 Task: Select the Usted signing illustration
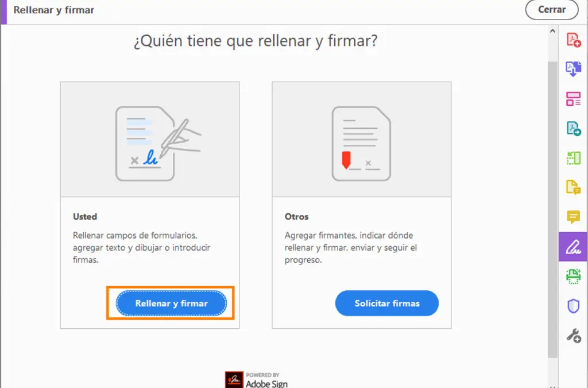tap(157, 143)
